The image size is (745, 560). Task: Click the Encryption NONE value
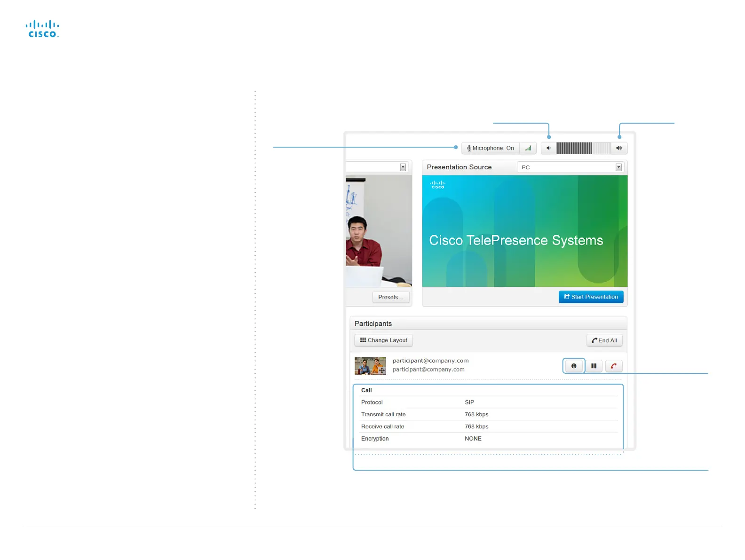(x=473, y=439)
